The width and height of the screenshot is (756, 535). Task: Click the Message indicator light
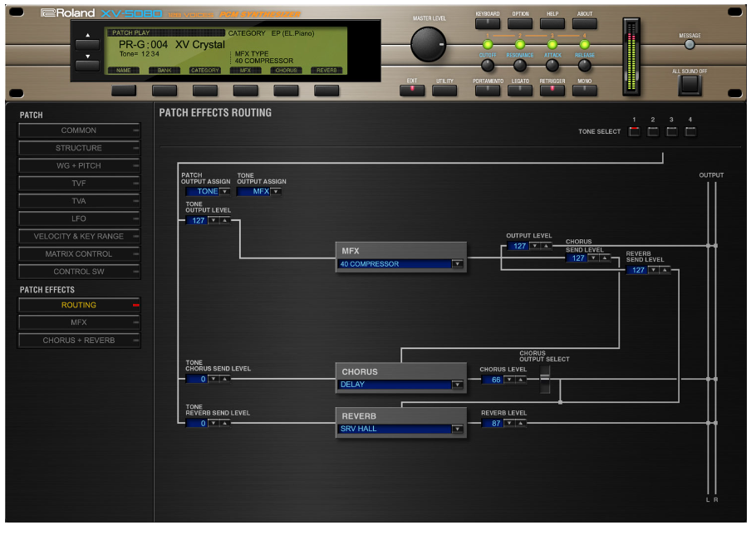690,44
